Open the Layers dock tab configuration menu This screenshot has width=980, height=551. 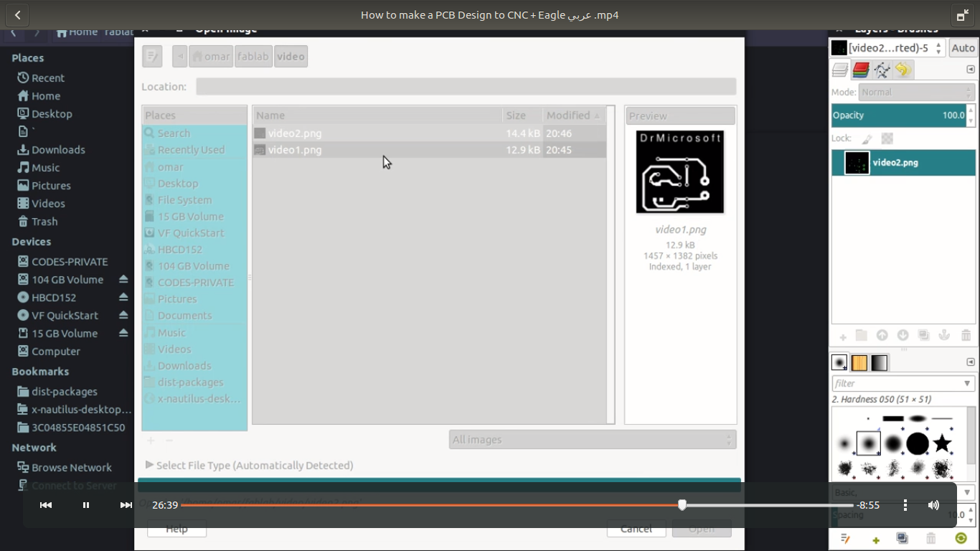point(971,70)
